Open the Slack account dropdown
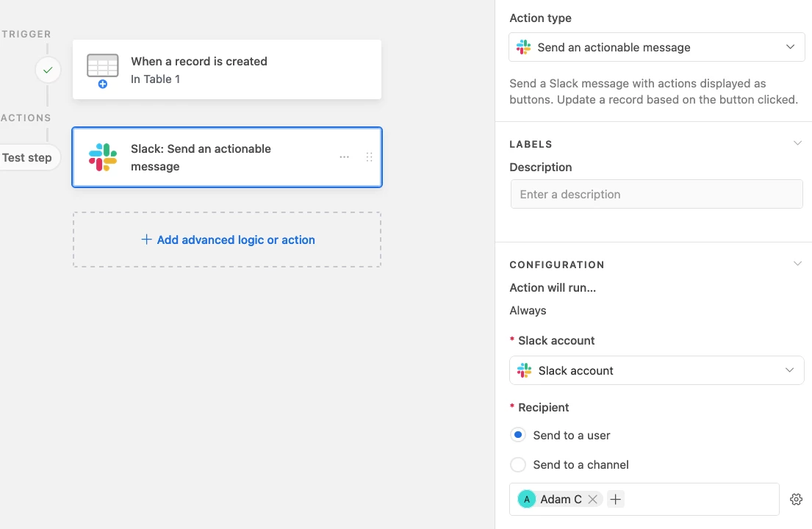This screenshot has height=529, width=812. [657, 370]
